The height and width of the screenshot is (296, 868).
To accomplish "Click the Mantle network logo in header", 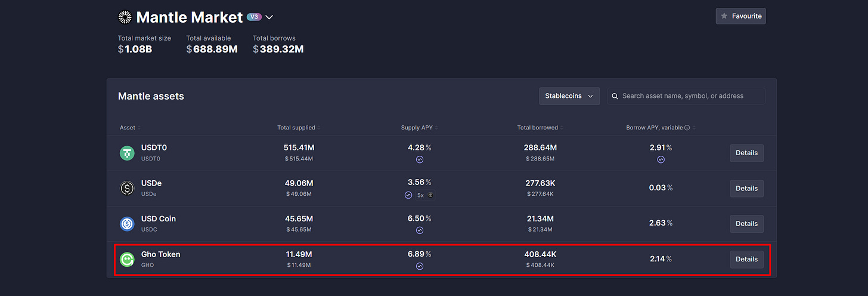I will [125, 17].
